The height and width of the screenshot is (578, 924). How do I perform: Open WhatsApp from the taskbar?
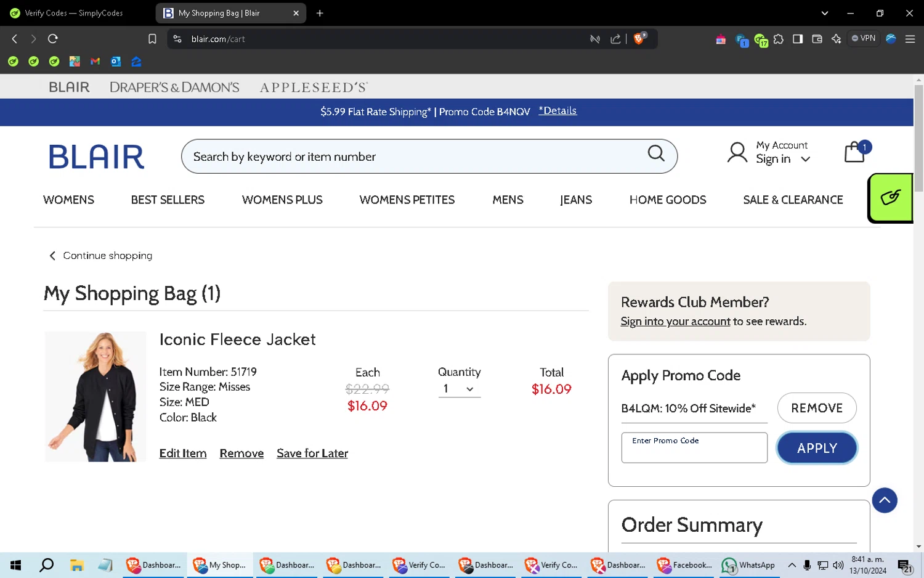pyautogui.click(x=749, y=565)
